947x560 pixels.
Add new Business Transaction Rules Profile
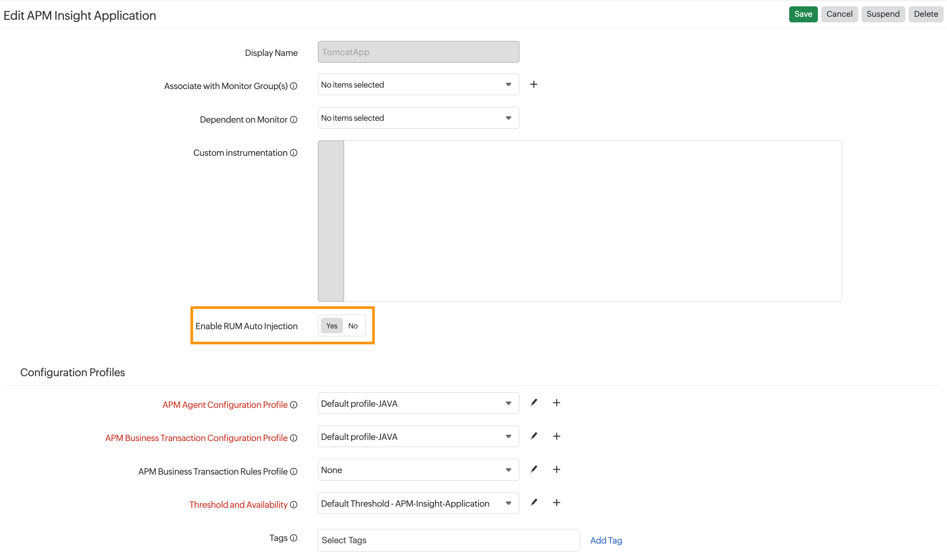click(557, 470)
